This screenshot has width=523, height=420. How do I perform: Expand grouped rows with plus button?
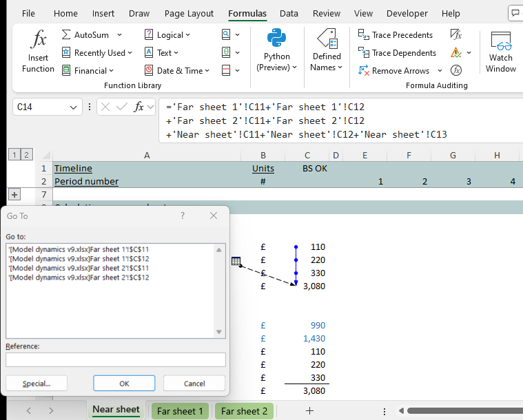click(15, 195)
